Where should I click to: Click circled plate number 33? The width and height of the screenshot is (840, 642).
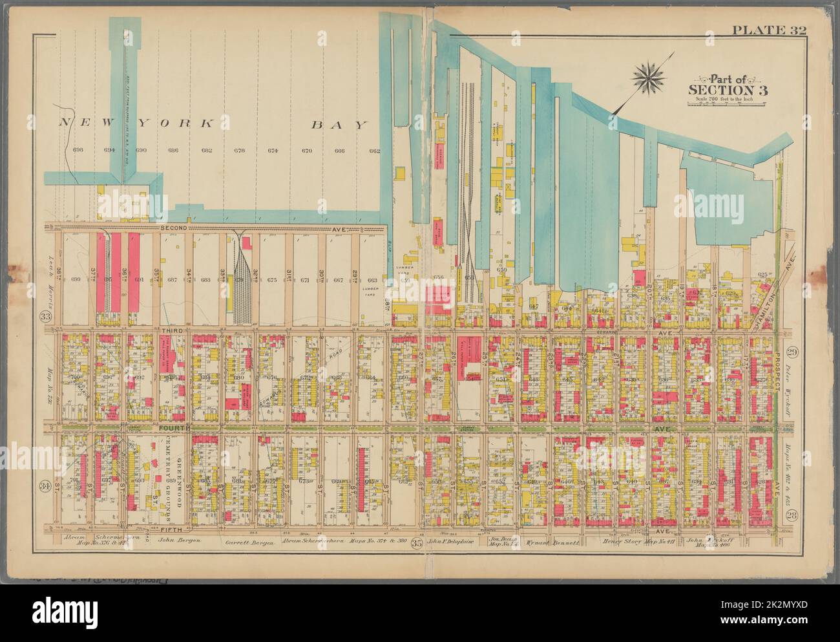point(45,317)
